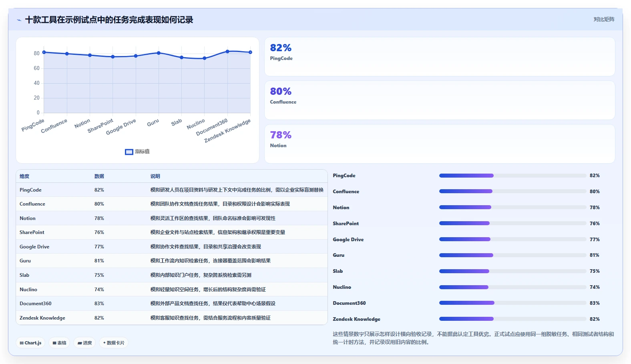Select the 数据卡片 chip
This screenshot has height=364, width=631.
tap(114, 343)
